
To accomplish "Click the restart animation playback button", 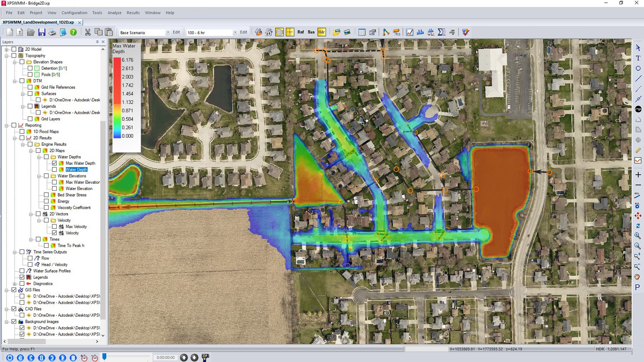I will point(10,358).
